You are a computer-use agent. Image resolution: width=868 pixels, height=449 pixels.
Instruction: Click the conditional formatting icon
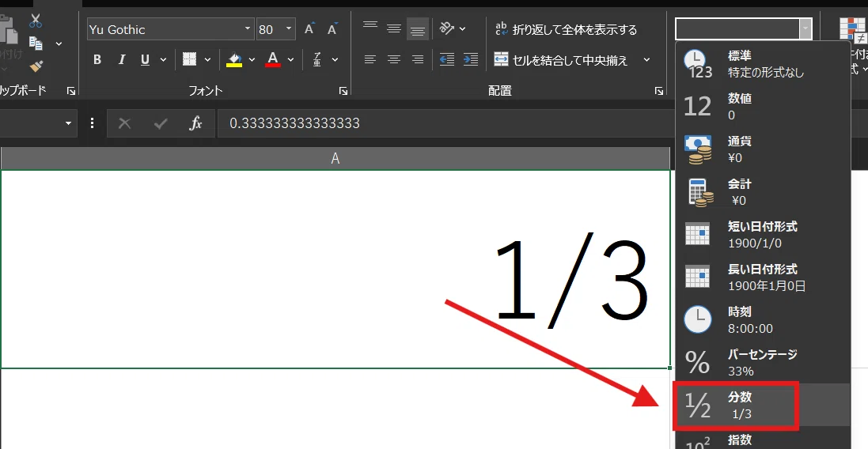[x=853, y=31]
